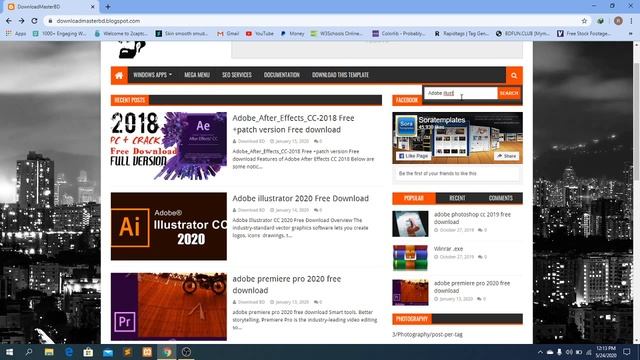Open the large Premiere Pro post thumbnail

[169, 307]
